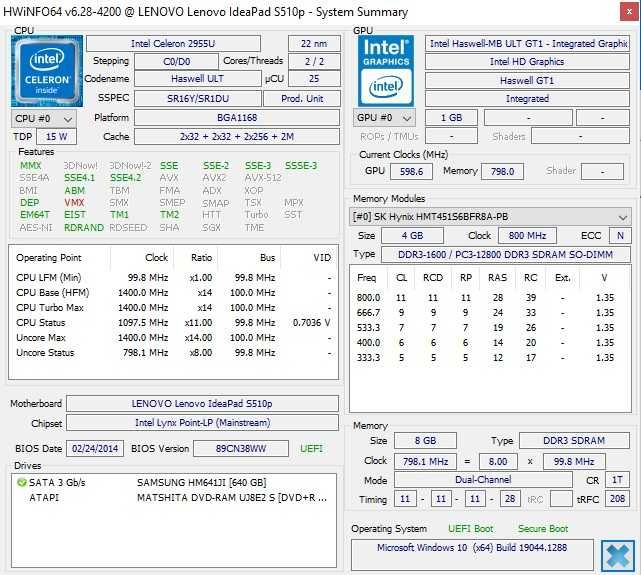
Task: Click the cache 2x32 + 2x32 field
Action: (237, 136)
